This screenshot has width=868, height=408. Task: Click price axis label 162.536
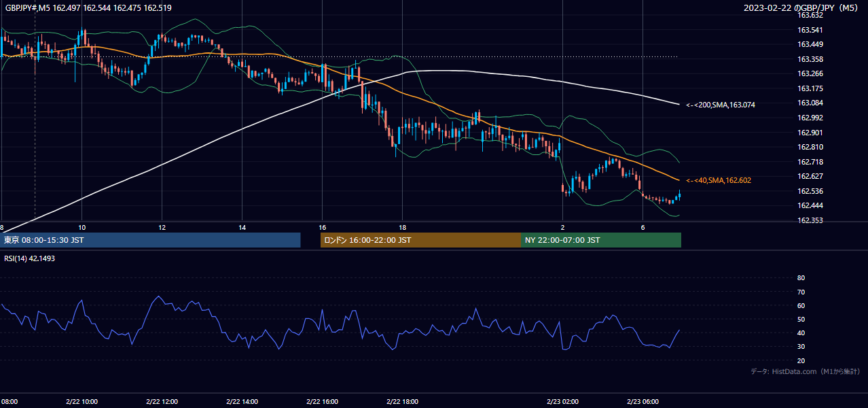tap(810, 191)
